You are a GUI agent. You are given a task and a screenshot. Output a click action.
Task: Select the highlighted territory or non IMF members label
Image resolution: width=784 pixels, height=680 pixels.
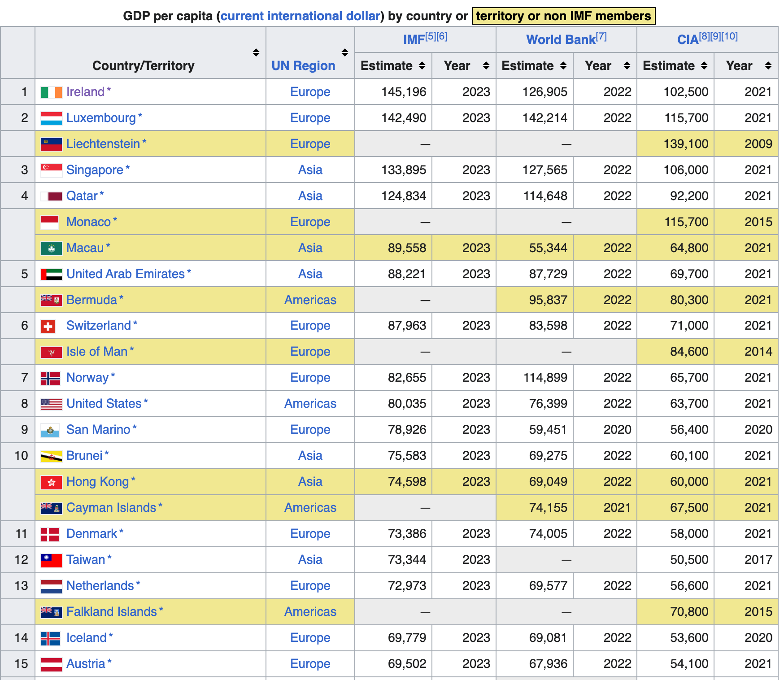[x=563, y=16]
